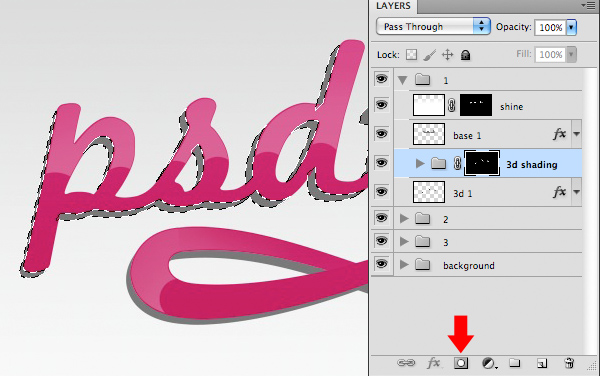
Task: Click the '3d shading' group name
Action: [x=532, y=164]
